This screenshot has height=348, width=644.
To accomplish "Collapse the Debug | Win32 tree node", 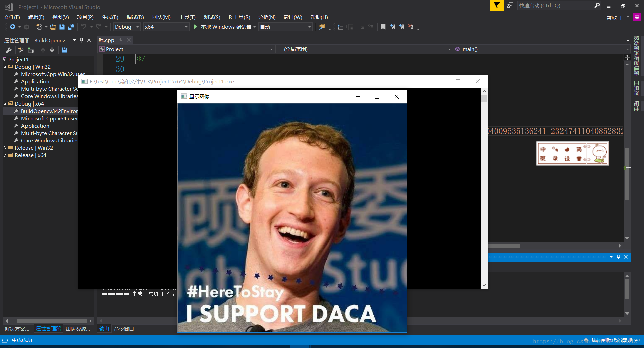I will pyautogui.click(x=5, y=67).
